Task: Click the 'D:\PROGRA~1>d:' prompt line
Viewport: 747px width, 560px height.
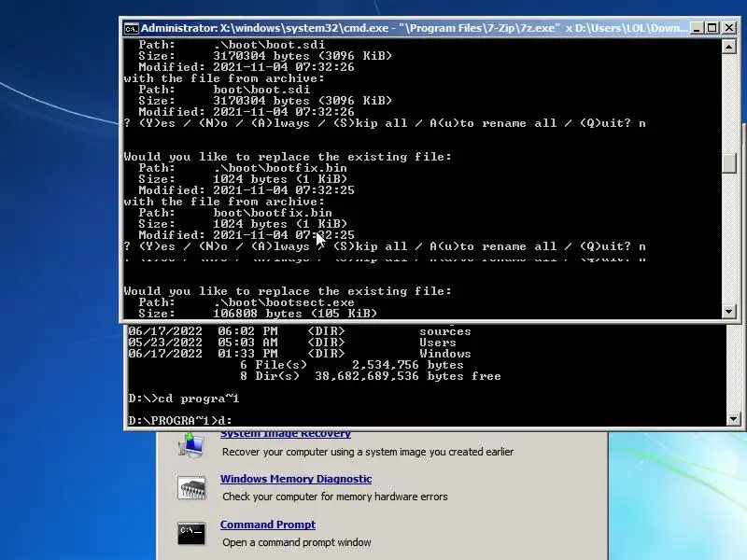Action: pos(179,421)
